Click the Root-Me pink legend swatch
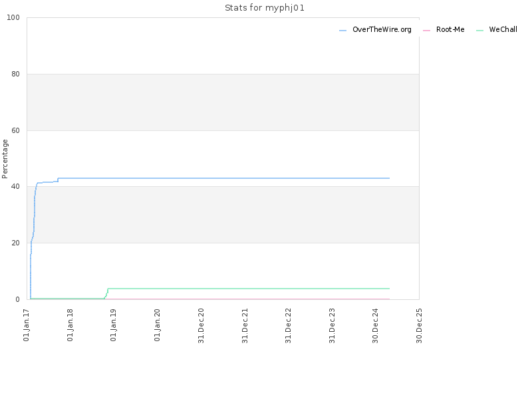Viewport: 532px width, 399px height. pos(426,31)
